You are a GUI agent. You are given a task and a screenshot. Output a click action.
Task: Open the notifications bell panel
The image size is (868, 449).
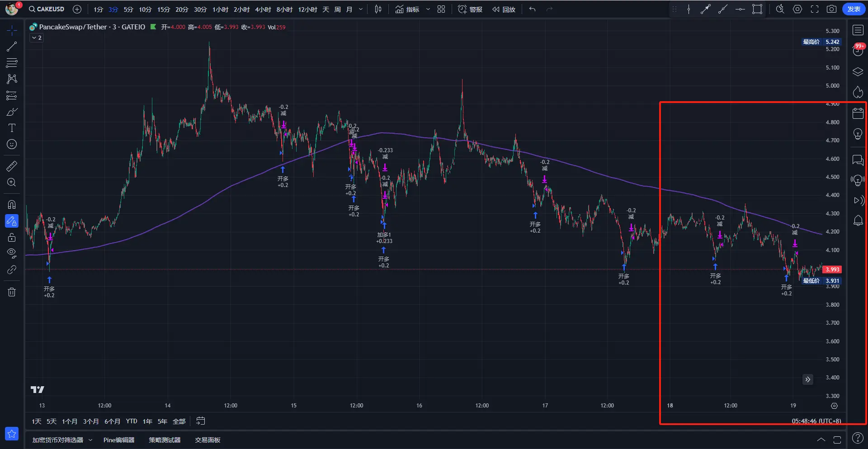[x=858, y=220]
